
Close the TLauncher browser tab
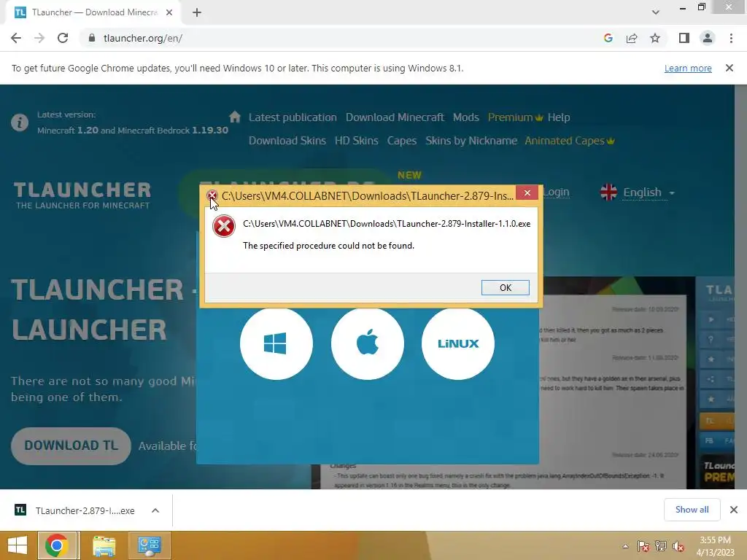[x=169, y=12]
